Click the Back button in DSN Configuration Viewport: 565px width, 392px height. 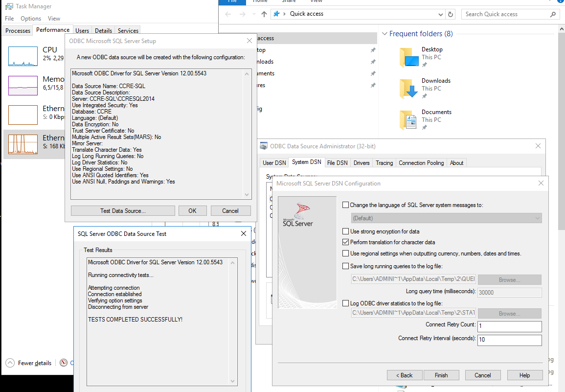405,375
